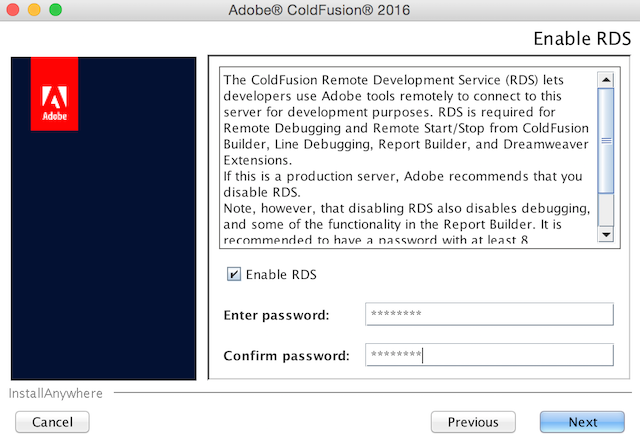
Task: Click the "Confirm password:" label
Action: [287, 356]
